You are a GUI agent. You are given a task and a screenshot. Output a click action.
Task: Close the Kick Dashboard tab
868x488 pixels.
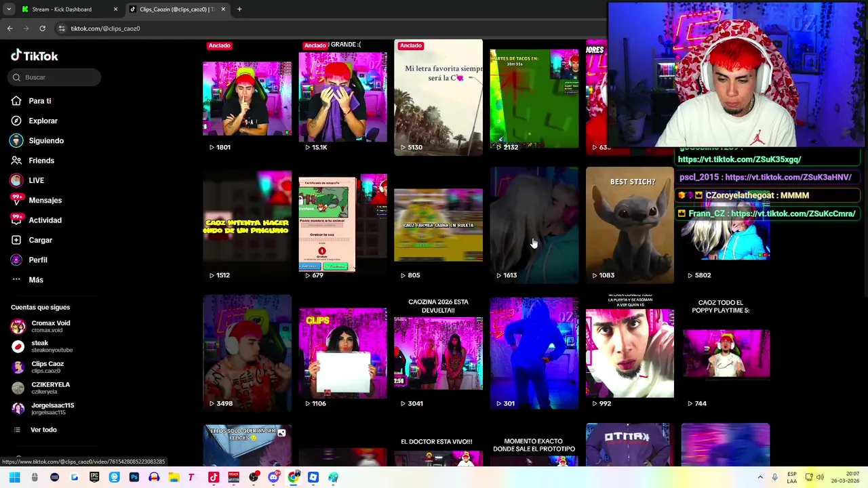pos(115,9)
